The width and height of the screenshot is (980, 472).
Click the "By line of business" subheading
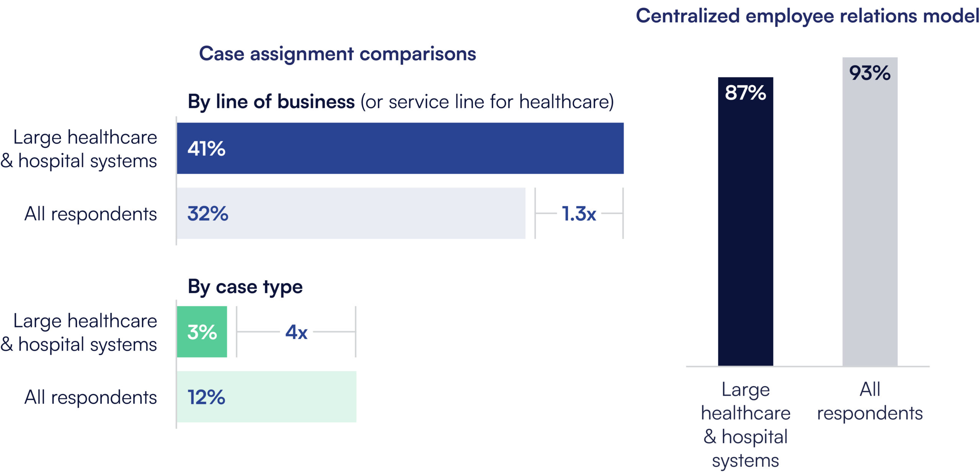pyautogui.click(x=271, y=102)
